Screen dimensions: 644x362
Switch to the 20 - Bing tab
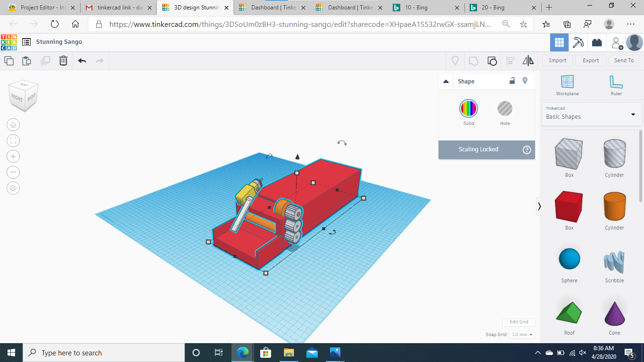tap(503, 8)
